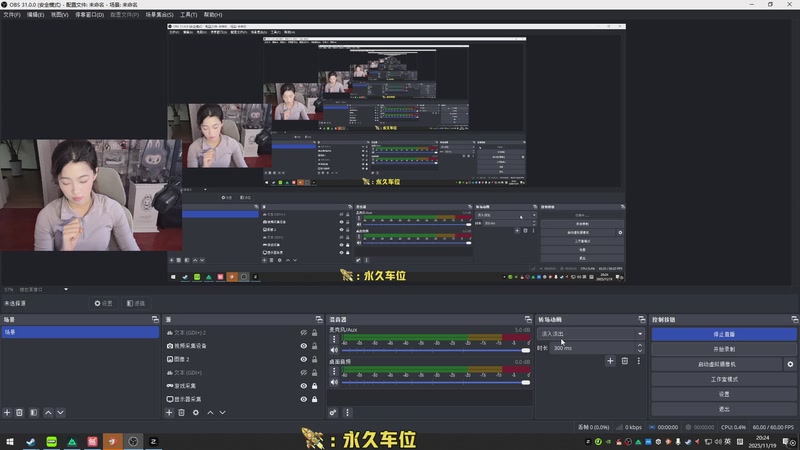Open virtual camera settings gear icon
The width and height of the screenshot is (800, 450).
tap(790, 364)
